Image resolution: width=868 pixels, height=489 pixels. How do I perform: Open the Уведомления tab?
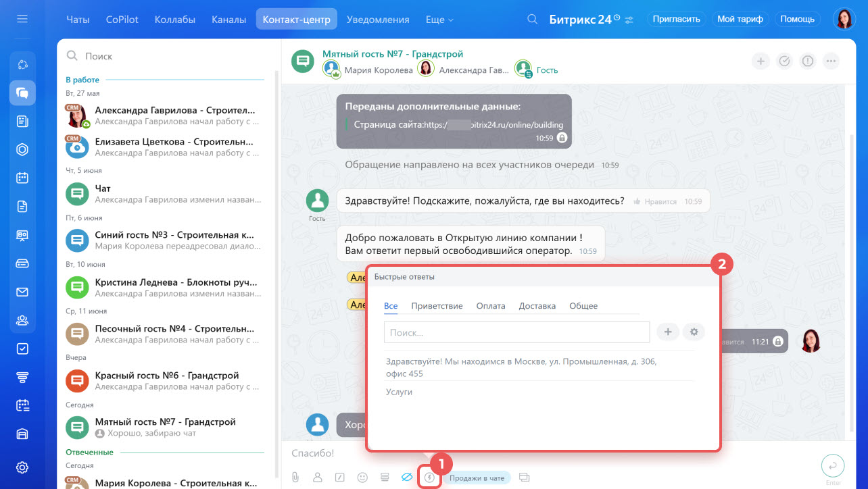pos(378,20)
